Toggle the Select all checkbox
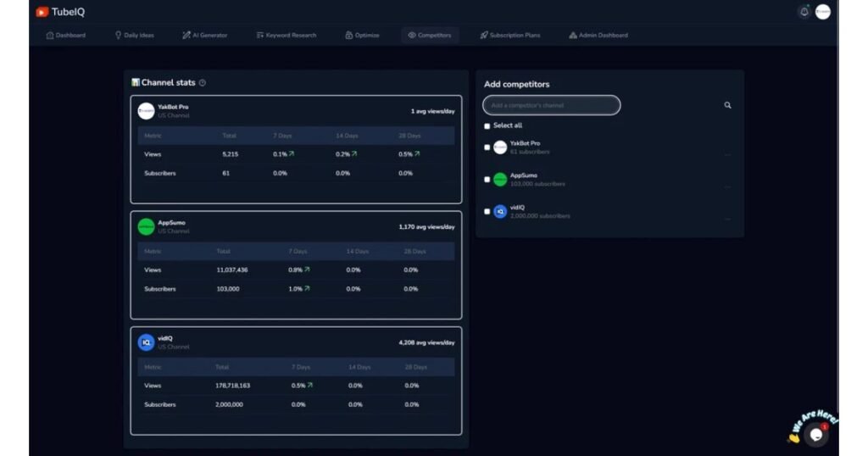868x456 pixels. tap(487, 126)
